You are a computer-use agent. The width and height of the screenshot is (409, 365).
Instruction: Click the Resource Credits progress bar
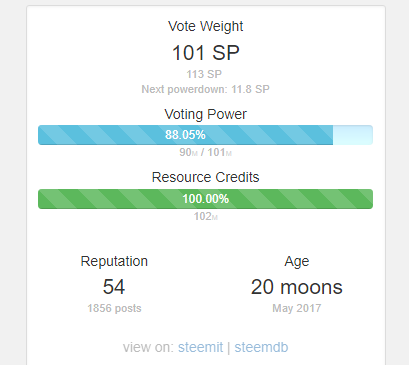pos(205,199)
